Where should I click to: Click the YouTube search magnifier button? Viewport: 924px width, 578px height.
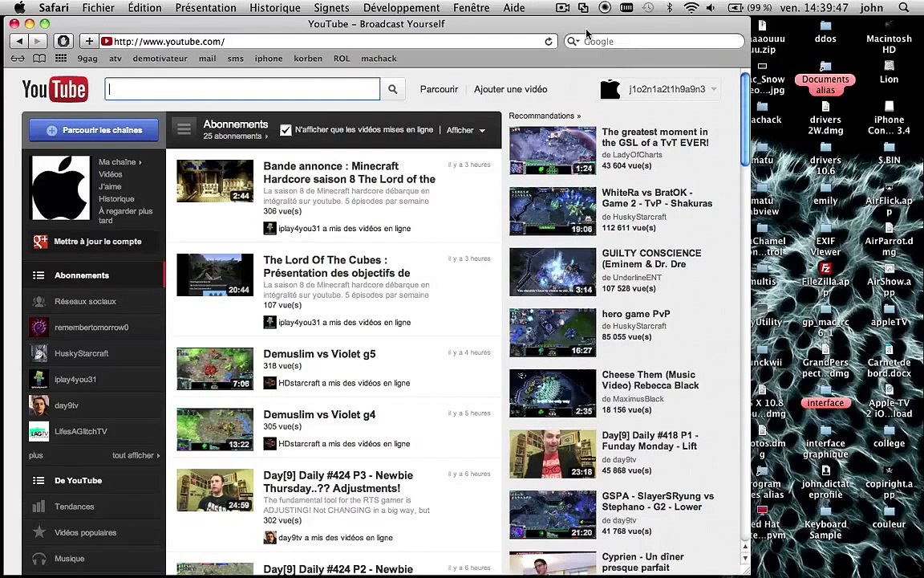pyautogui.click(x=392, y=89)
